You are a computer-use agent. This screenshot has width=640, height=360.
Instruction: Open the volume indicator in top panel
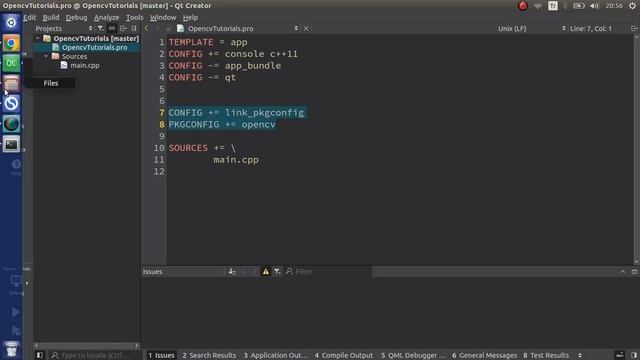pyautogui.click(x=594, y=6)
